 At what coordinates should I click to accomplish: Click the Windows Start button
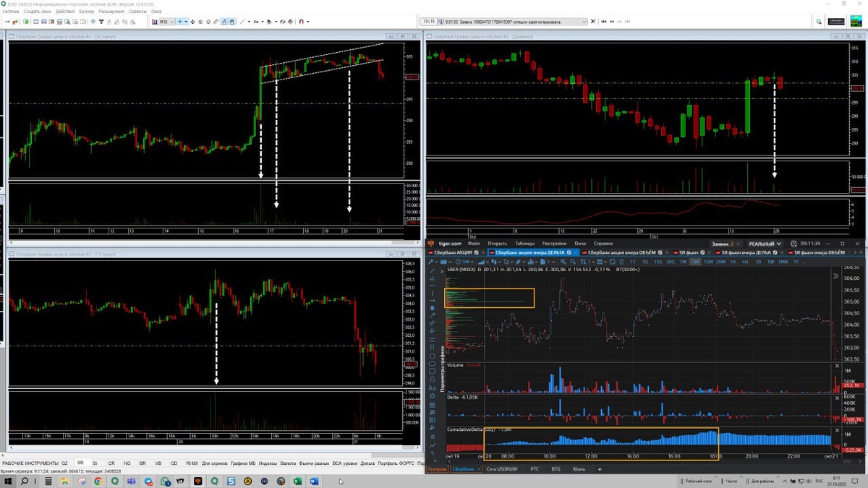(x=8, y=481)
